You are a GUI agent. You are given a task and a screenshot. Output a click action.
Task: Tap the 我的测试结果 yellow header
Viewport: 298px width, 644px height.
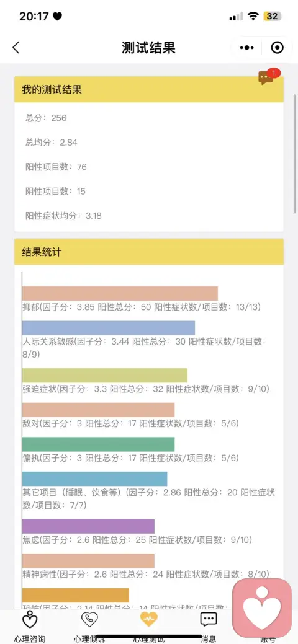click(149, 89)
